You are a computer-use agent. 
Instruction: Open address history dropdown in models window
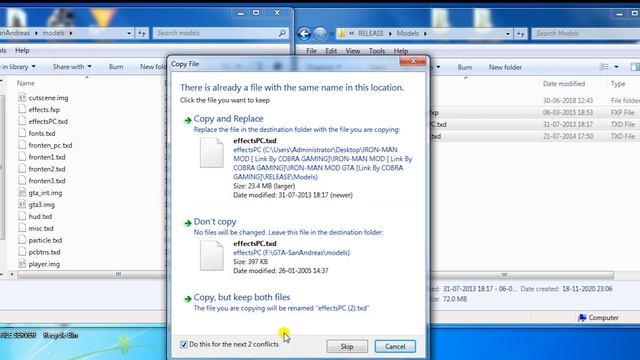click(x=129, y=33)
